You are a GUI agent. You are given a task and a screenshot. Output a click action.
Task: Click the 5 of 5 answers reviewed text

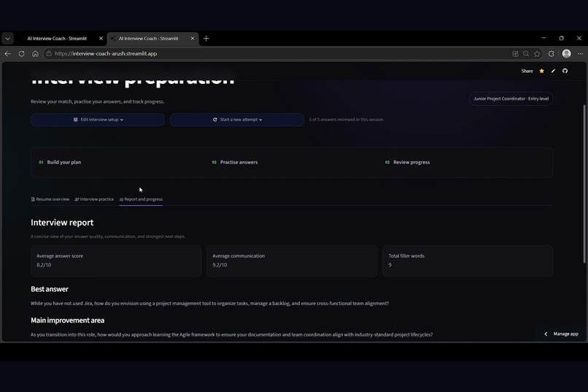(346, 120)
